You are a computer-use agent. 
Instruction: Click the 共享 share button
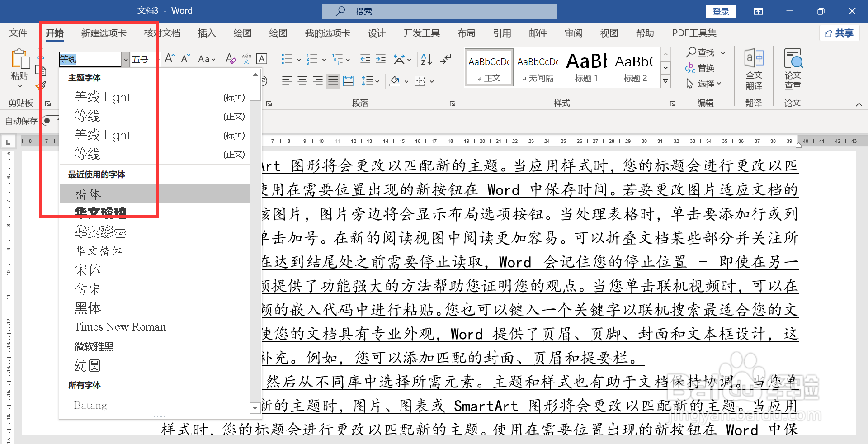(839, 33)
